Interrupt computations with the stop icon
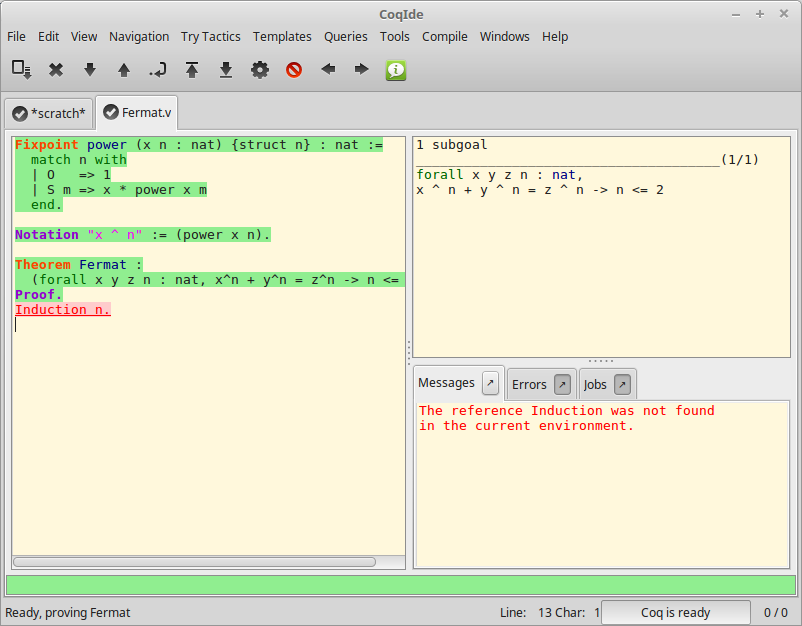 coord(293,70)
